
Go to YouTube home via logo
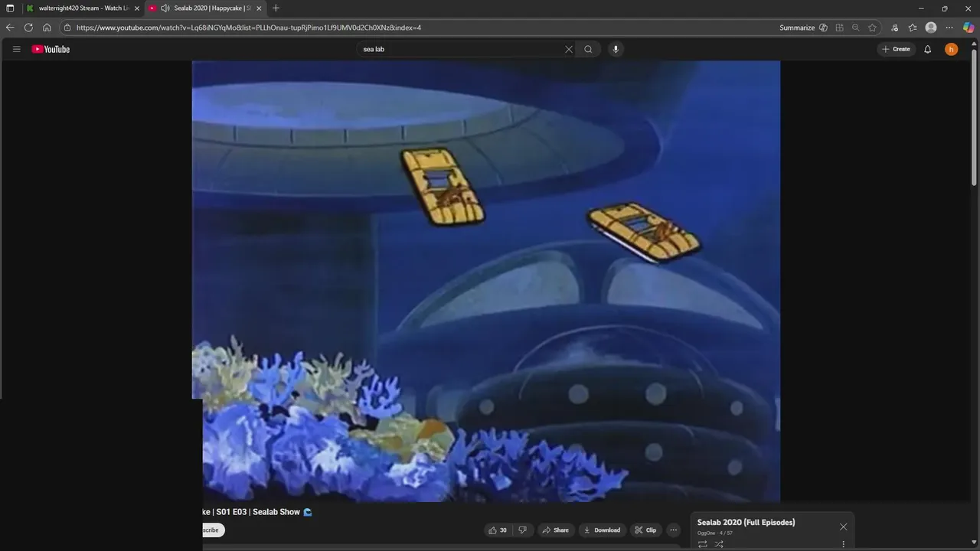point(51,49)
